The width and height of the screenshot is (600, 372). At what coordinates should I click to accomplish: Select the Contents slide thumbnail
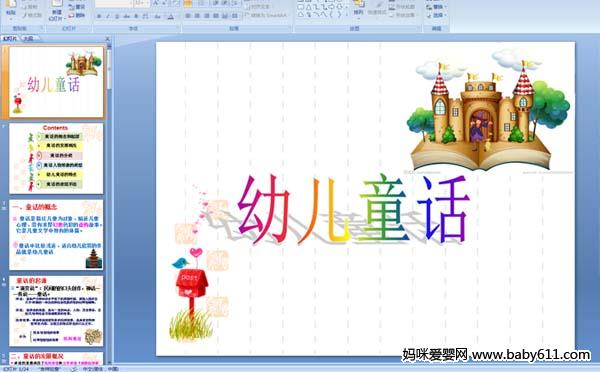pyautogui.click(x=56, y=158)
